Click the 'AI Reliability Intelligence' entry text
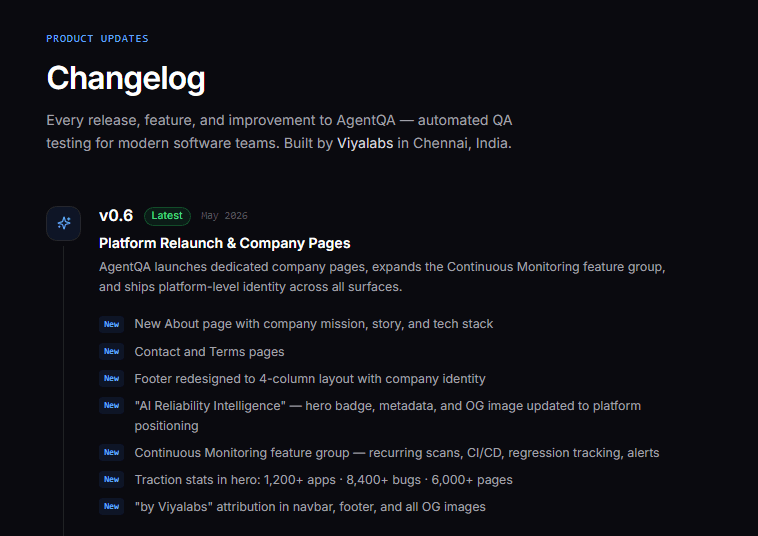Viewport: 758px width, 536px height. tap(388, 416)
